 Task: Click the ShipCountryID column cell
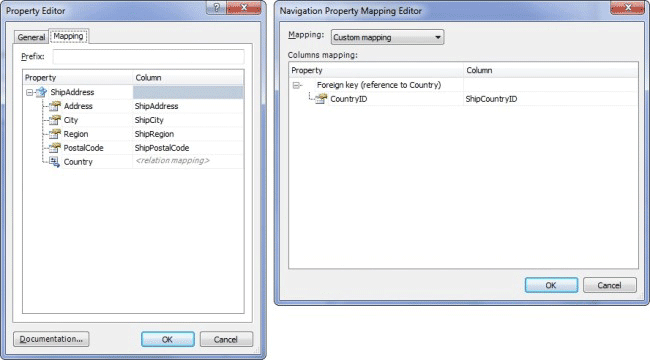(551, 99)
